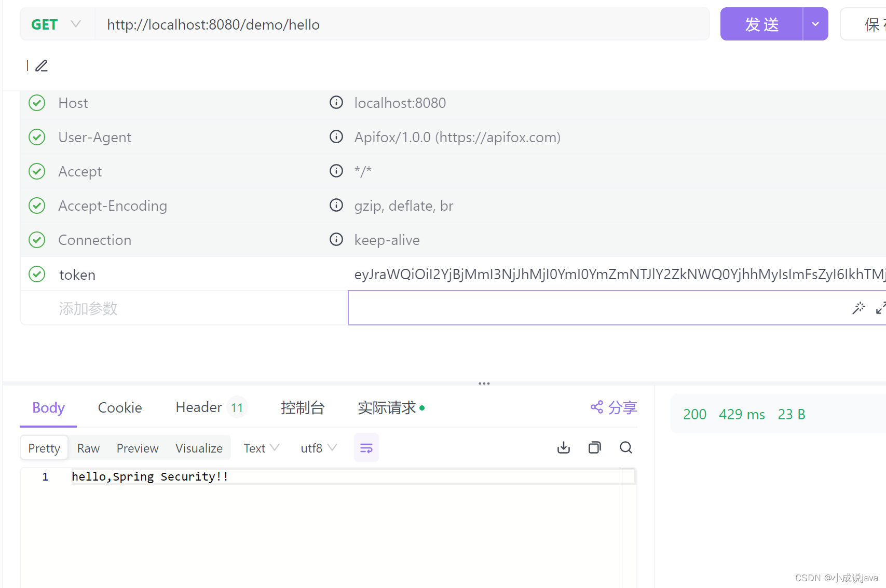Click the request URL input field
Viewport: 886px width, 588px height.
click(x=402, y=24)
